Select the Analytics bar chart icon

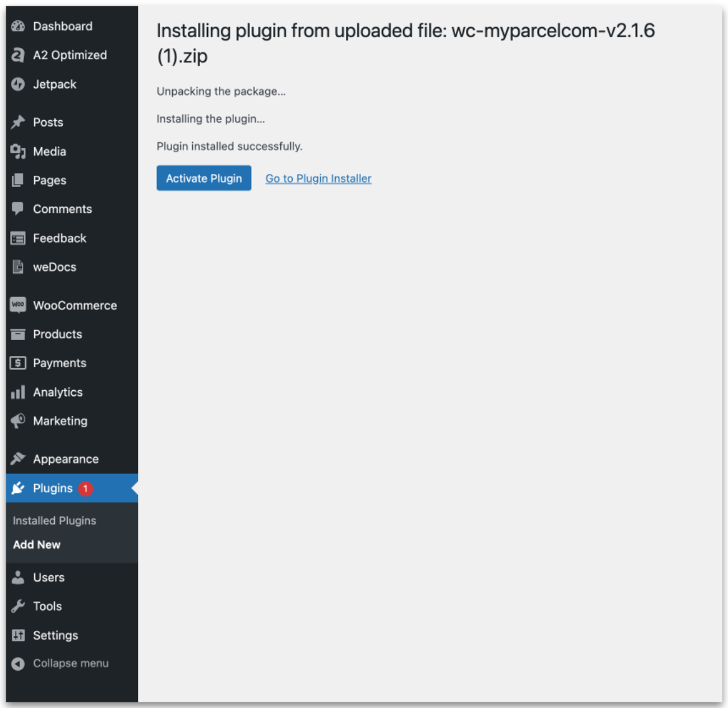click(18, 392)
